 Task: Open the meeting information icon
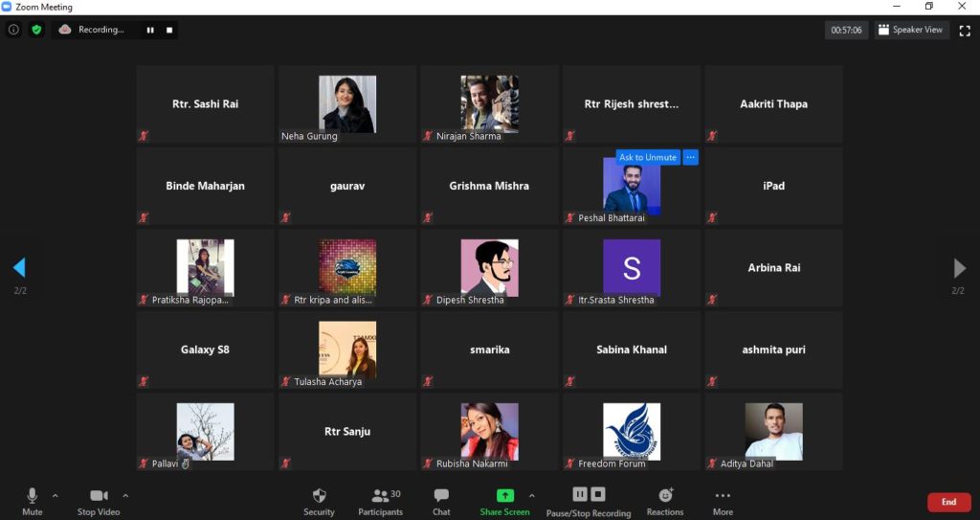point(13,30)
